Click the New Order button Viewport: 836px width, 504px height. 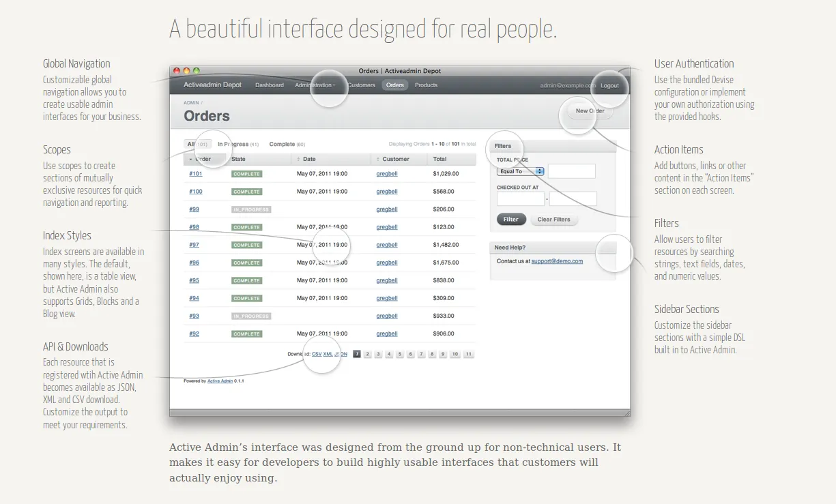point(590,111)
